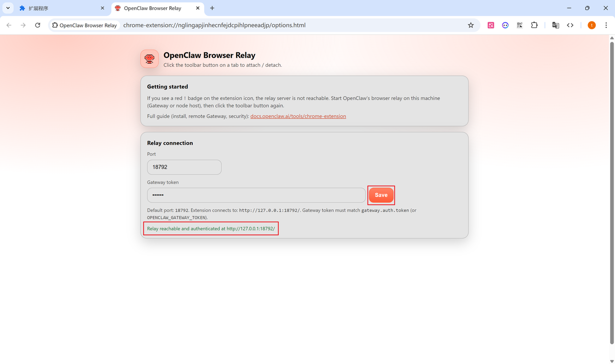Viewport: 615px width, 364px height.
Task: Click the angle brackets code icon
Action: pos(570,25)
